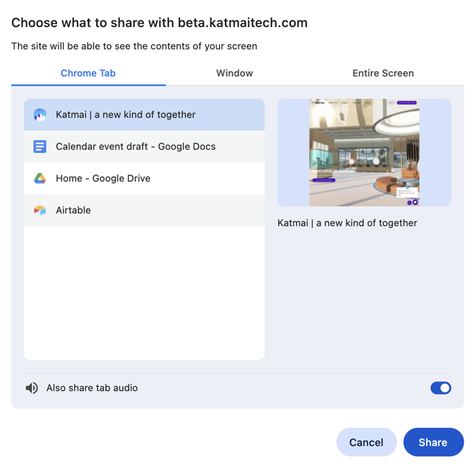Viewport: 476px width, 470px height.
Task: Click the empty area below the tab list
Action: (x=144, y=292)
